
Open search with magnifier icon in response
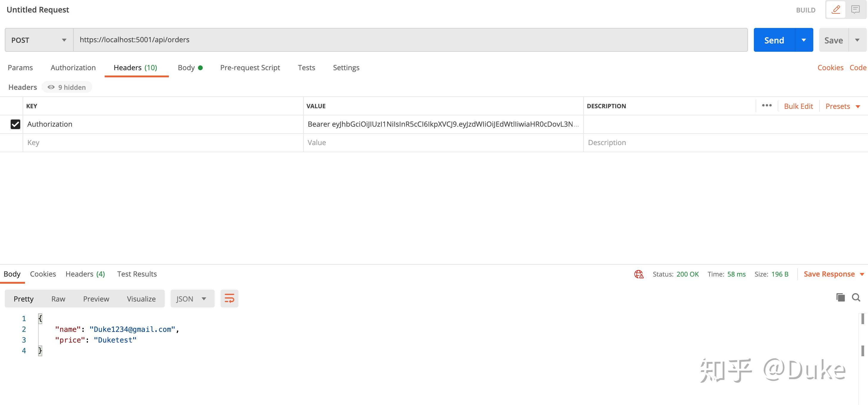point(856,297)
